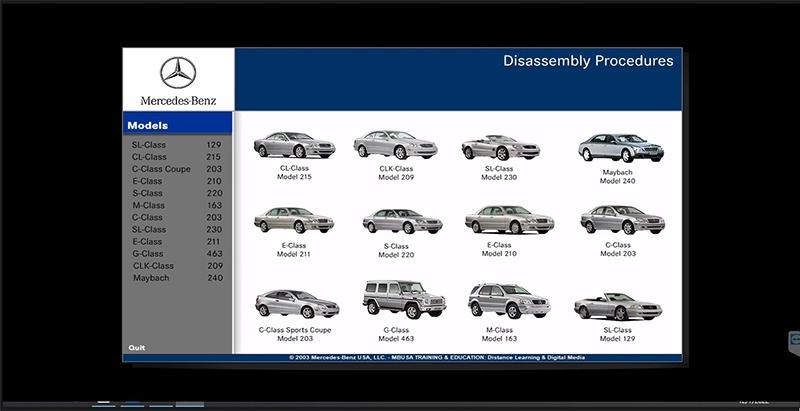Viewport: 800px width, 411px height.
Task: Select SL-Class 230 in the Models list
Action: tap(177, 229)
